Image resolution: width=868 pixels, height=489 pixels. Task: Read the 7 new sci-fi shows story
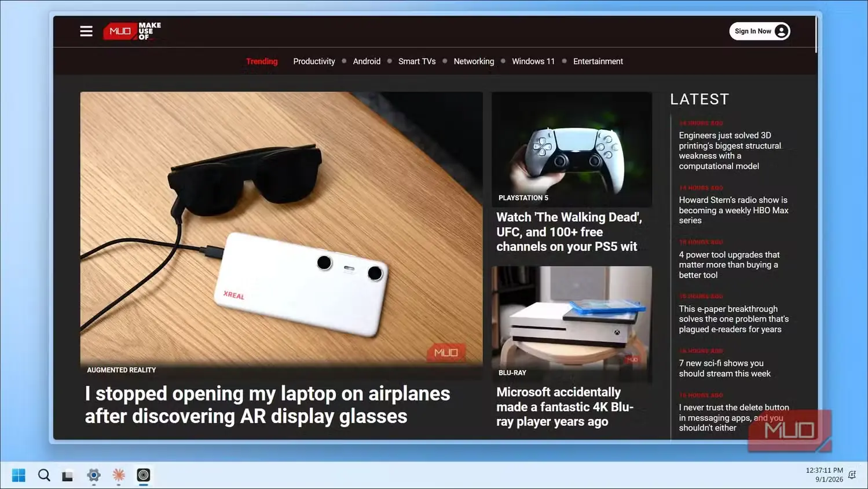tap(725, 368)
